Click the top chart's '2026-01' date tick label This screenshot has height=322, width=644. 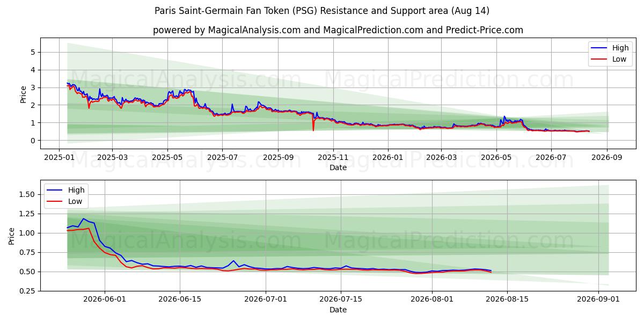pyautogui.click(x=388, y=158)
